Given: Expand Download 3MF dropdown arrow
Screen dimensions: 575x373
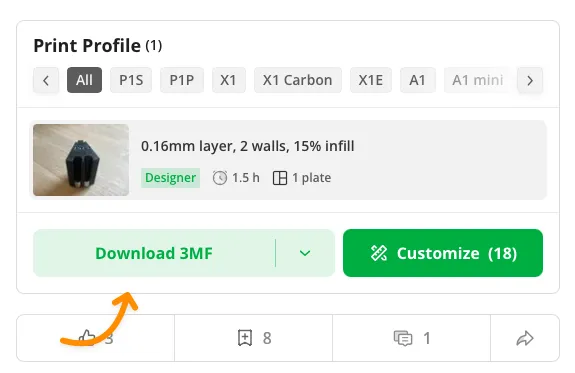Looking at the screenshot, I should tap(305, 253).
